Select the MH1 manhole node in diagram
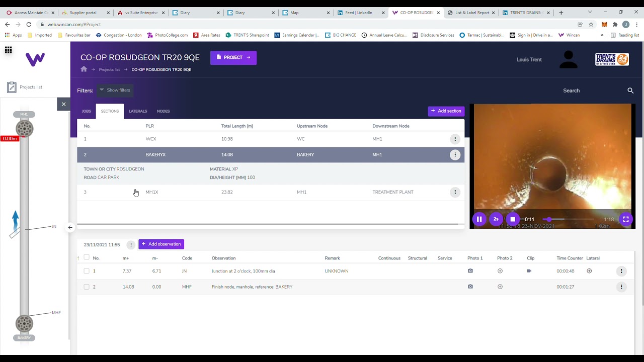Screen dimensions: 644x362 tap(24, 129)
